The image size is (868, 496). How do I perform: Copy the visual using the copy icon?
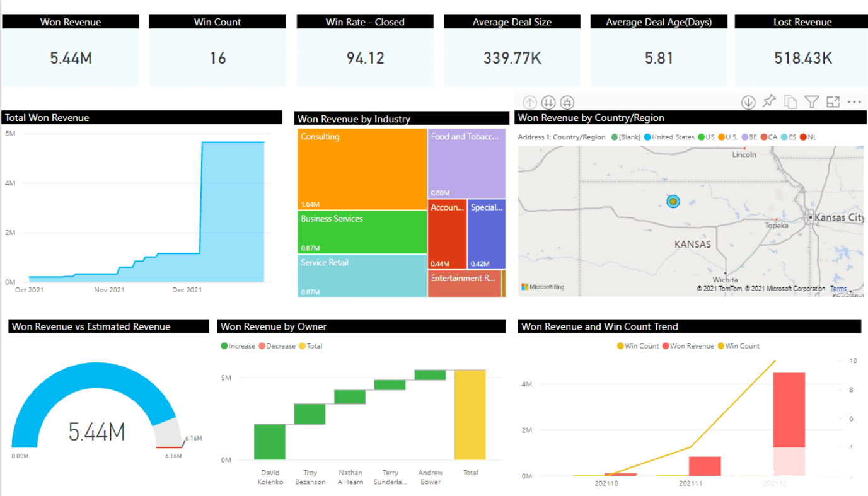tap(790, 101)
